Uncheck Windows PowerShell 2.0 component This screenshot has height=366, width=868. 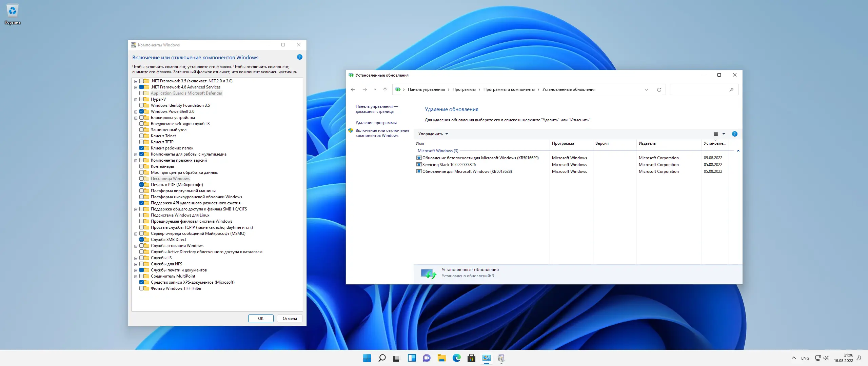point(141,111)
